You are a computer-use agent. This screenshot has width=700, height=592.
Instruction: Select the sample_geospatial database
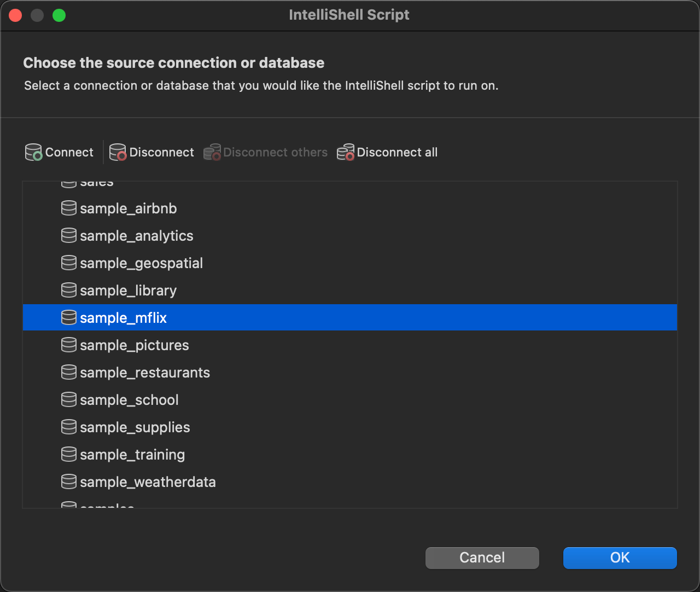pyautogui.click(x=141, y=263)
